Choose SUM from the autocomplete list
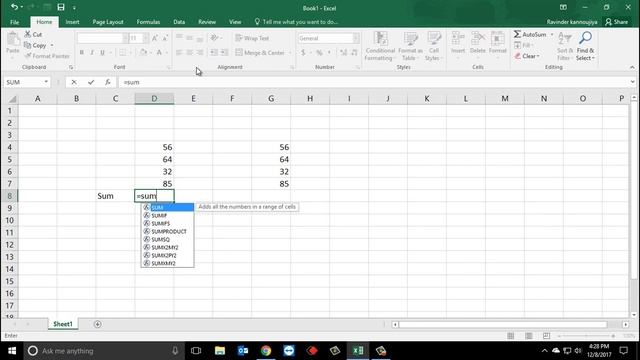The width and height of the screenshot is (640, 360). click(168, 207)
